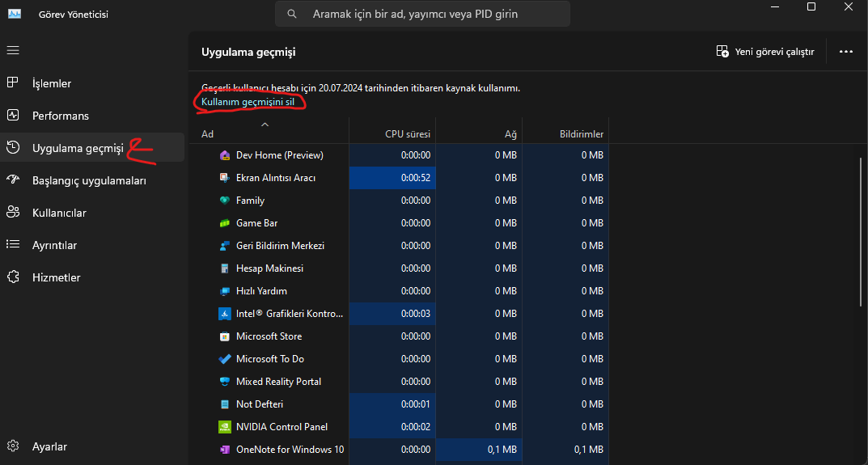
Task: Open the hamburger navigation menu
Action: [13, 50]
